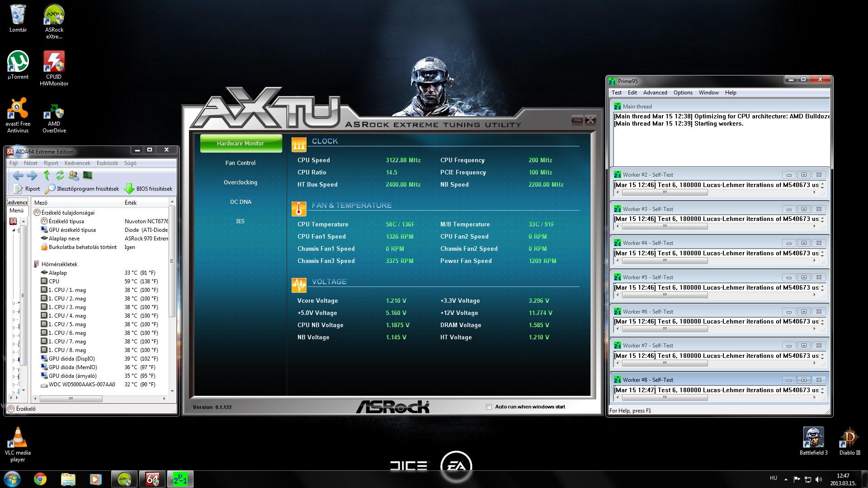Sort by the Érték column header
The width and height of the screenshot is (868, 488).
146,203
